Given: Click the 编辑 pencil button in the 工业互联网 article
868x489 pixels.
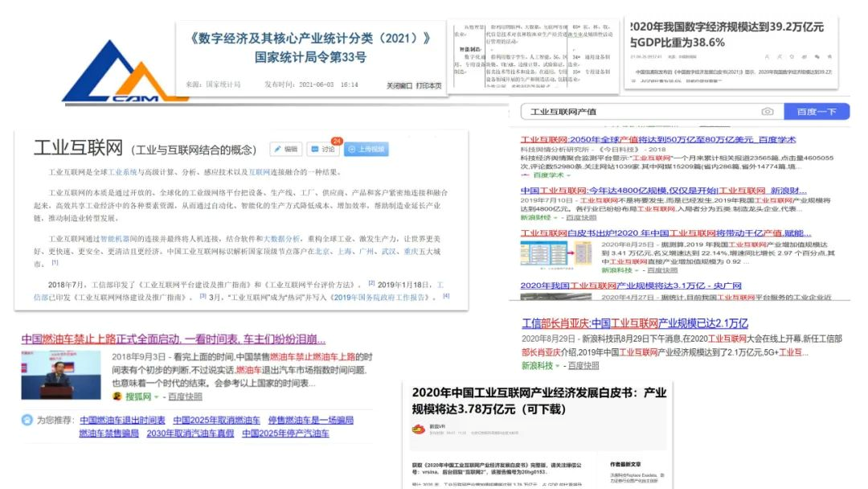Looking at the screenshot, I should tap(285, 149).
